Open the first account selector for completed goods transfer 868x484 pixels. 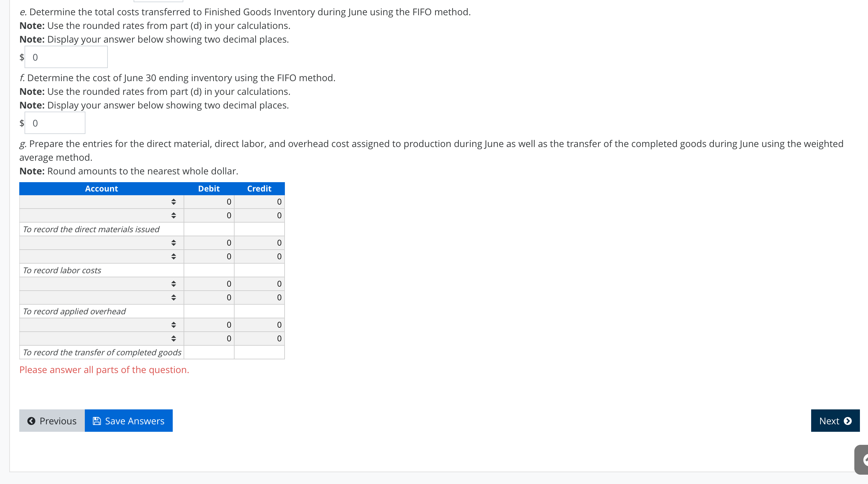coord(174,325)
